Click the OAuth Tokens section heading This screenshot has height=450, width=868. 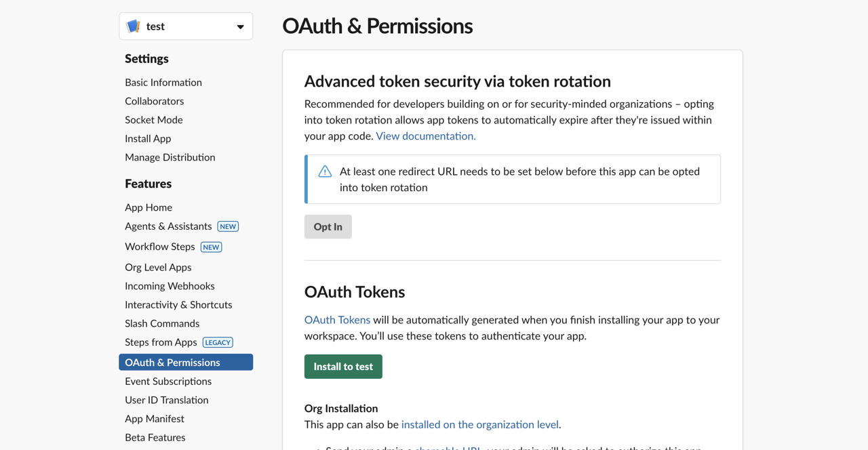pos(355,292)
